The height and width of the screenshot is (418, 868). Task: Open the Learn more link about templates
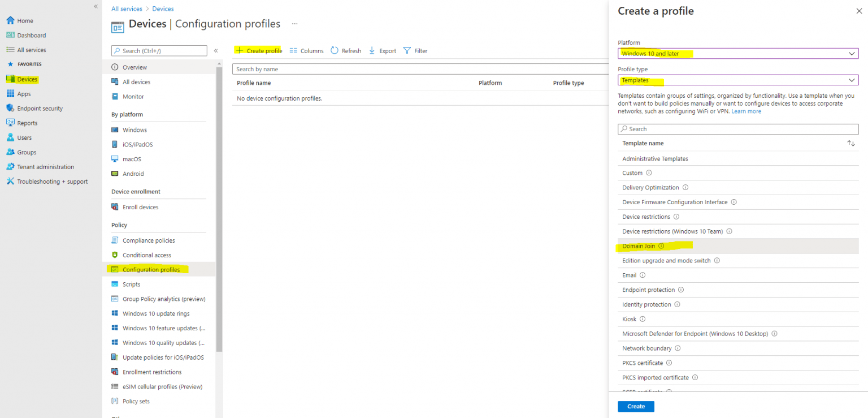(746, 111)
